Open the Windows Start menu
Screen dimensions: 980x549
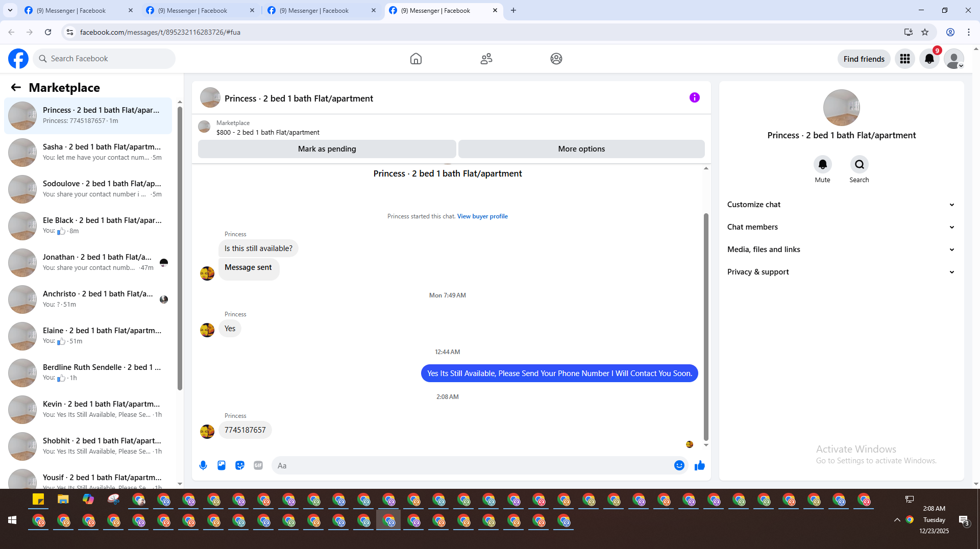click(x=12, y=520)
